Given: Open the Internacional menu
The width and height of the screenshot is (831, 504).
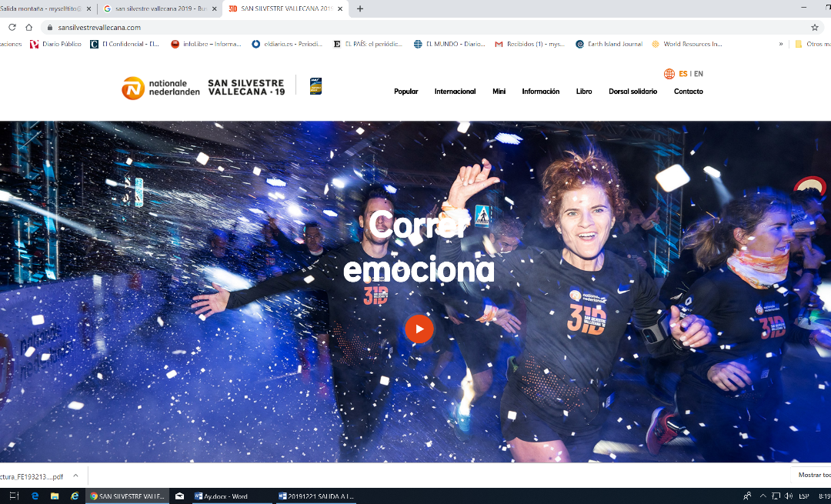Looking at the screenshot, I should point(455,92).
